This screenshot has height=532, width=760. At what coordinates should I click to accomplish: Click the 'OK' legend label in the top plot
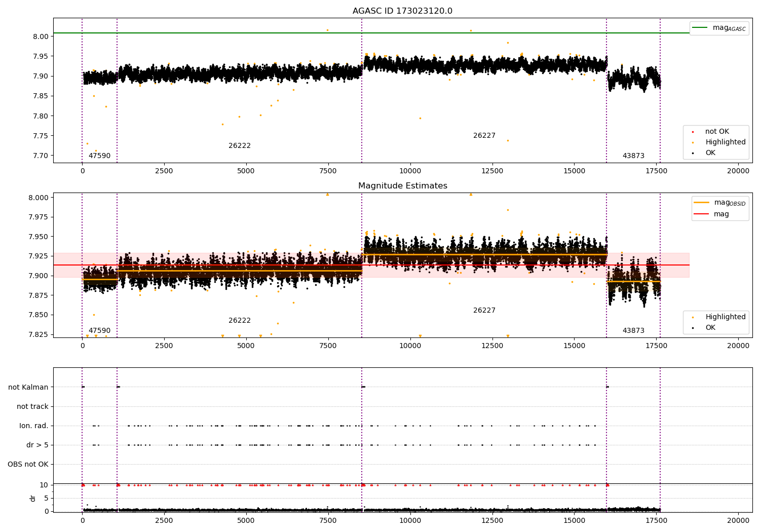tap(710, 153)
